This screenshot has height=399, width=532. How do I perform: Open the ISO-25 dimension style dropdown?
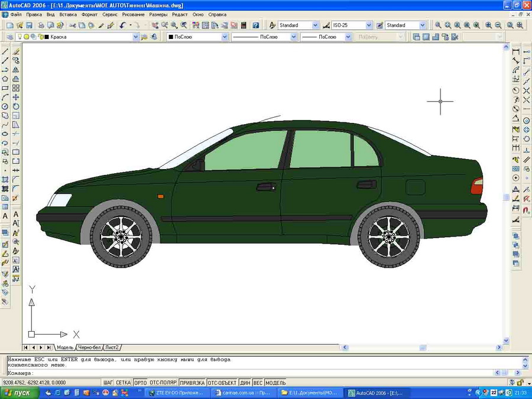coord(369,25)
